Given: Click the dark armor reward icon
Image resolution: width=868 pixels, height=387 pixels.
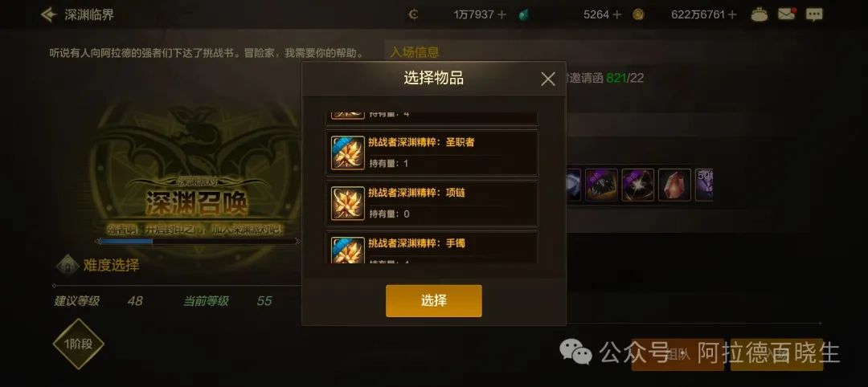Looking at the screenshot, I should point(601,185).
